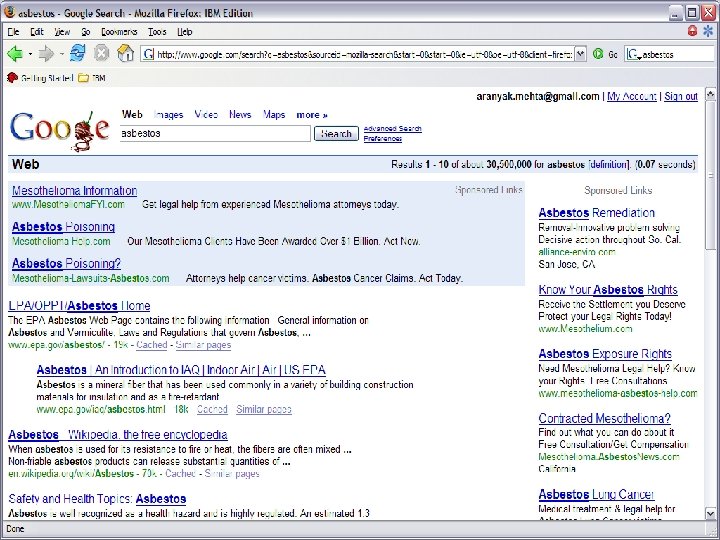Reload the page with the Refresh icon

tap(78, 54)
